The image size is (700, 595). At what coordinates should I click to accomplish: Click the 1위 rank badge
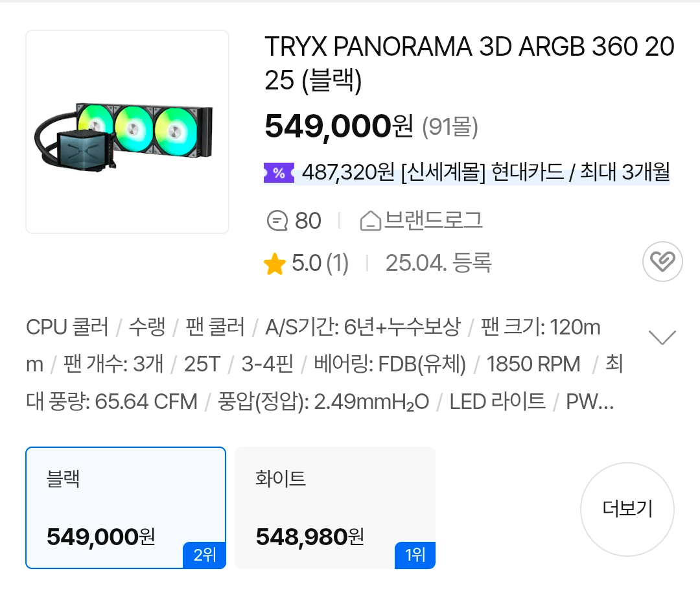pos(415,555)
